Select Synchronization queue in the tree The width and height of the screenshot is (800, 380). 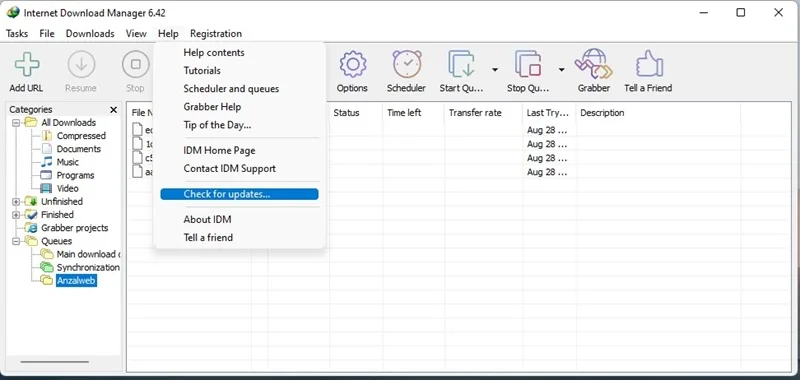88,267
